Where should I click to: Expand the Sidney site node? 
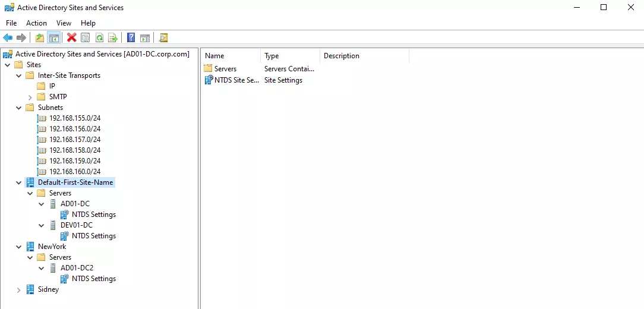(x=18, y=290)
